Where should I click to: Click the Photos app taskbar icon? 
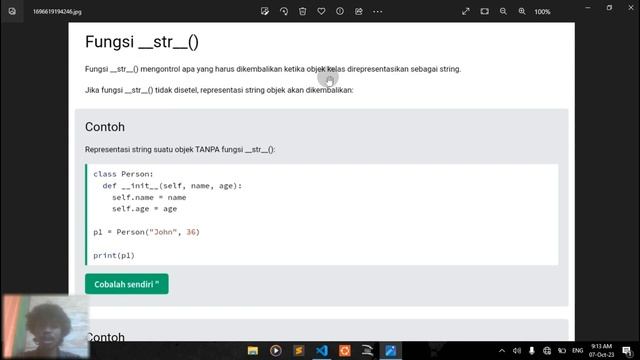(391, 351)
